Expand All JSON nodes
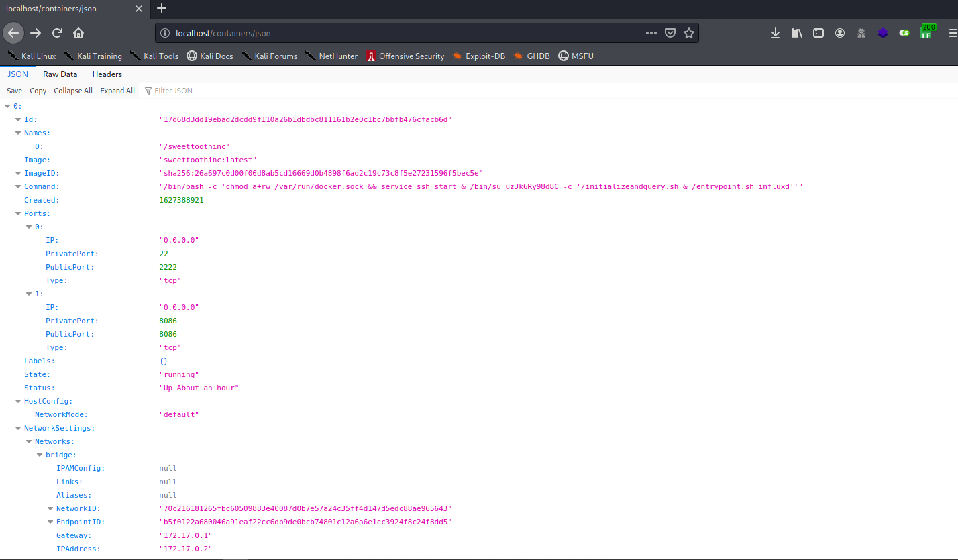Screen dimensions: 958x560 pyautogui.click(x=117, y=91)
